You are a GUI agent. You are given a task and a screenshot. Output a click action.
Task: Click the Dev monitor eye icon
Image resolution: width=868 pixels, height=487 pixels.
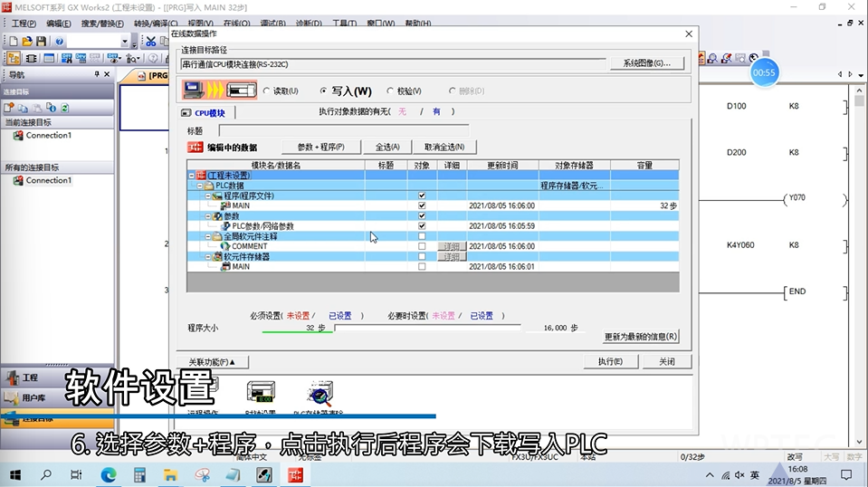(112, 58)
